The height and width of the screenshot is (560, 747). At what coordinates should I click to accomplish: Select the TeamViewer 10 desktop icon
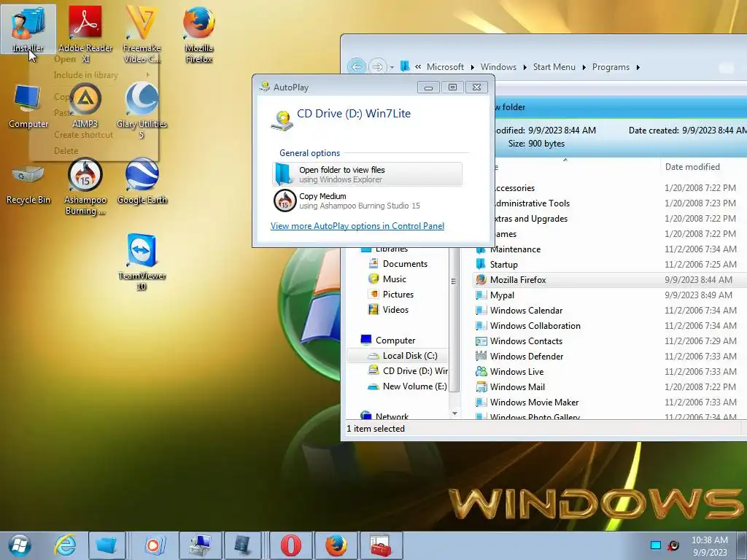142,262
